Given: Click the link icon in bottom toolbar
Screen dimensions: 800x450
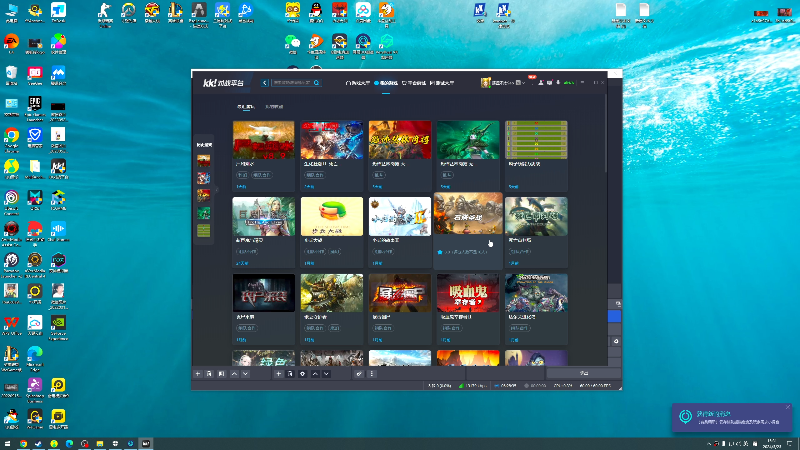Looking at the screenshot, I should tap(359, 374).
